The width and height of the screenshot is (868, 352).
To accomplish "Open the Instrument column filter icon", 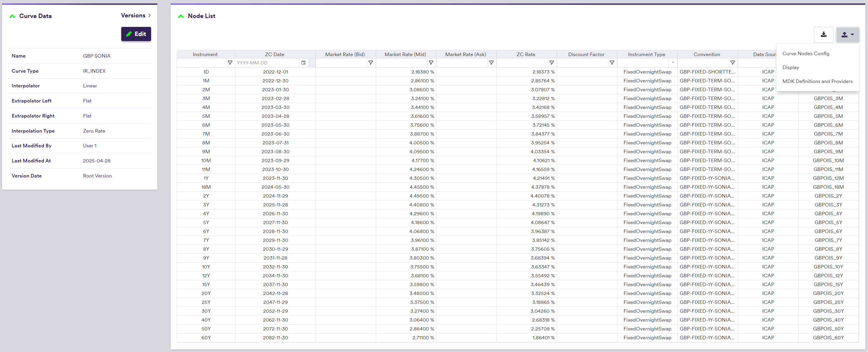I will (230, 63).
